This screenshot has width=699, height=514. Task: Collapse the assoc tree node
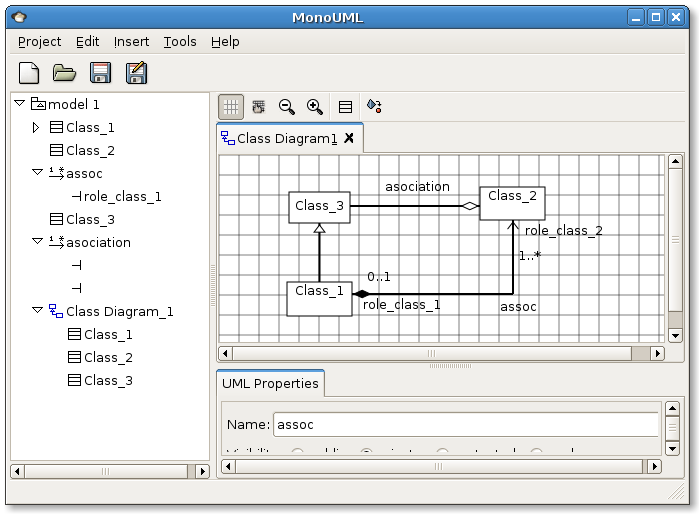(37, 172)
